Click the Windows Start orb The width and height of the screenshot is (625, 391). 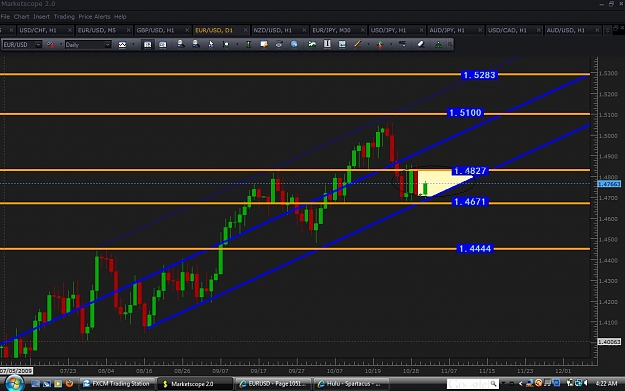click(x=14, y=383)
